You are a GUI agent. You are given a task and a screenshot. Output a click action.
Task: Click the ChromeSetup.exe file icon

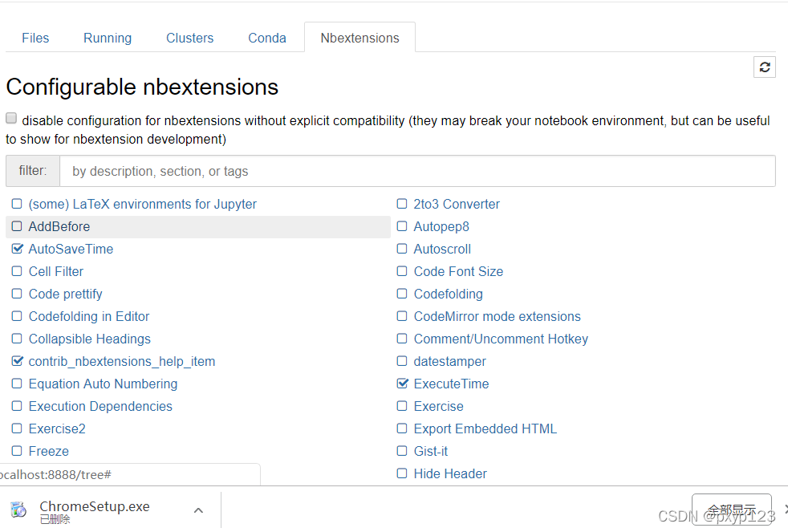(x=18, y=510)
